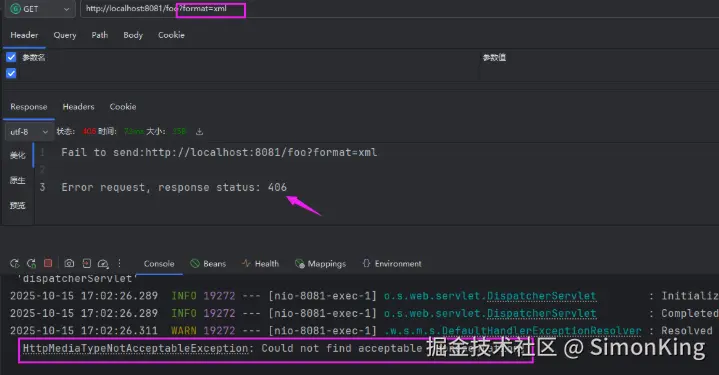Click the 'Error request, response status: 406' line
The height and width of the screenshot is (375, 719).
pyautogui.click(x=174, y=188)
